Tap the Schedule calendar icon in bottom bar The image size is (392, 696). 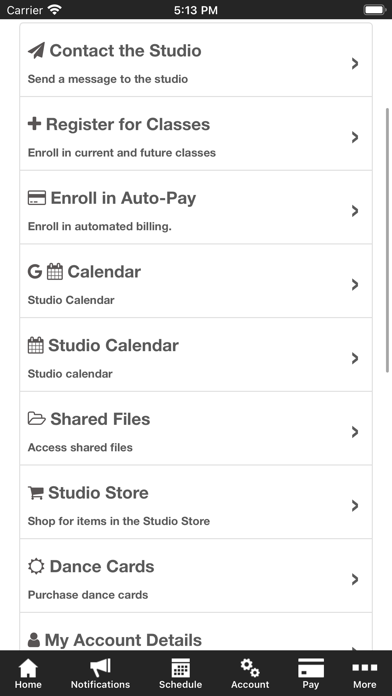181,668
